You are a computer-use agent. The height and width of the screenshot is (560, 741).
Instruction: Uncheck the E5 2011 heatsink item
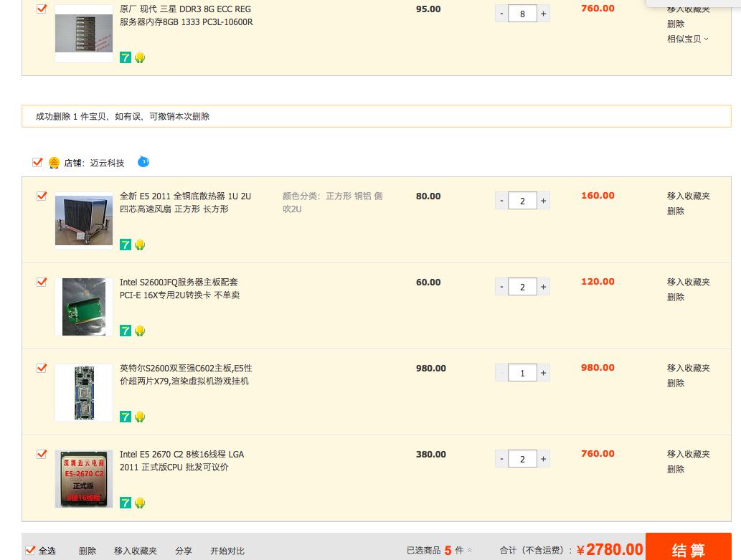pos(42,196)
